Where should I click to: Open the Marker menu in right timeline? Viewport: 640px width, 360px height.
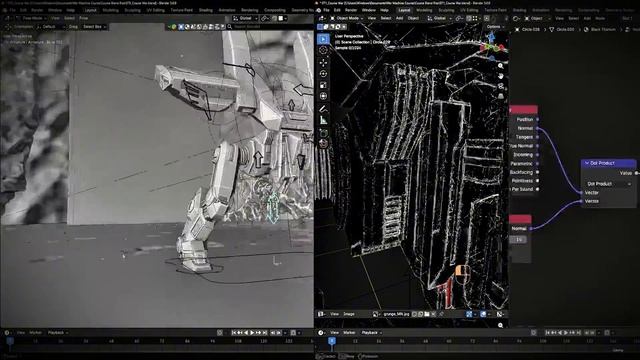349,333
